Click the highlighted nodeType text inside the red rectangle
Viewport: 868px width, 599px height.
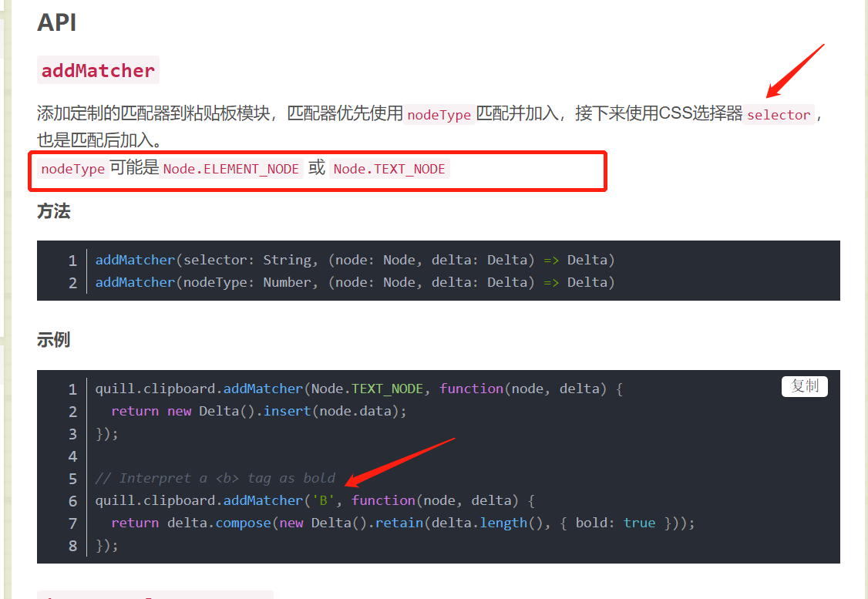pyautogui.click(x=72, y=168)
